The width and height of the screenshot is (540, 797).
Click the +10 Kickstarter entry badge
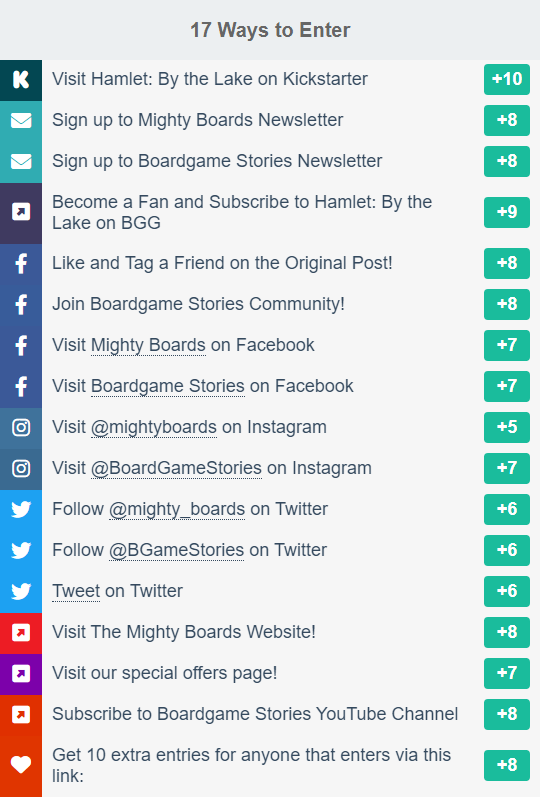507,79
